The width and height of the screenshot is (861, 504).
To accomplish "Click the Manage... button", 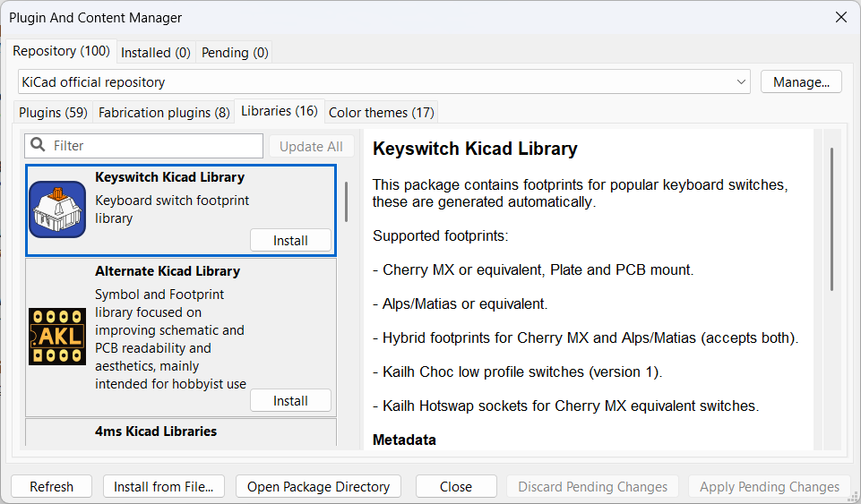I will (801, 81).
